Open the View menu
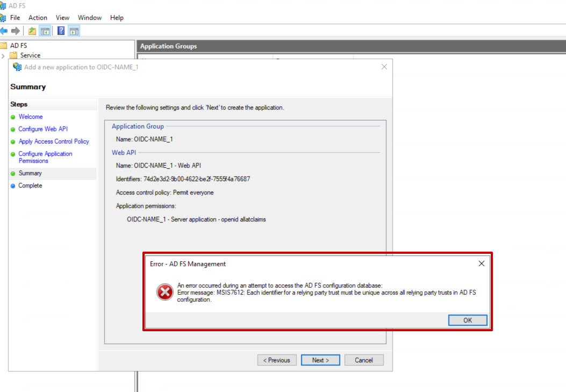 pos(62,18)
